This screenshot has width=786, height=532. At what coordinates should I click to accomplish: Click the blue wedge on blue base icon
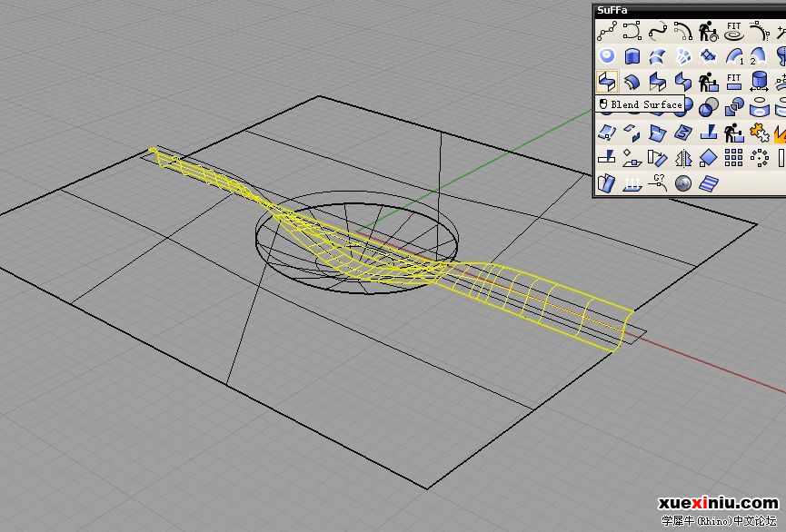708,133
